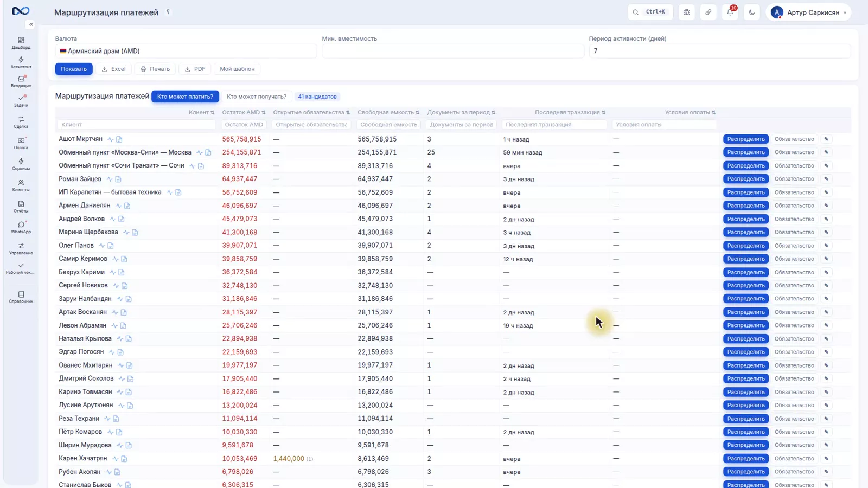Collapse the sidebar with the chevron button
The width and height of the screenshot is (868, 488).
click(x=31, y=24)
